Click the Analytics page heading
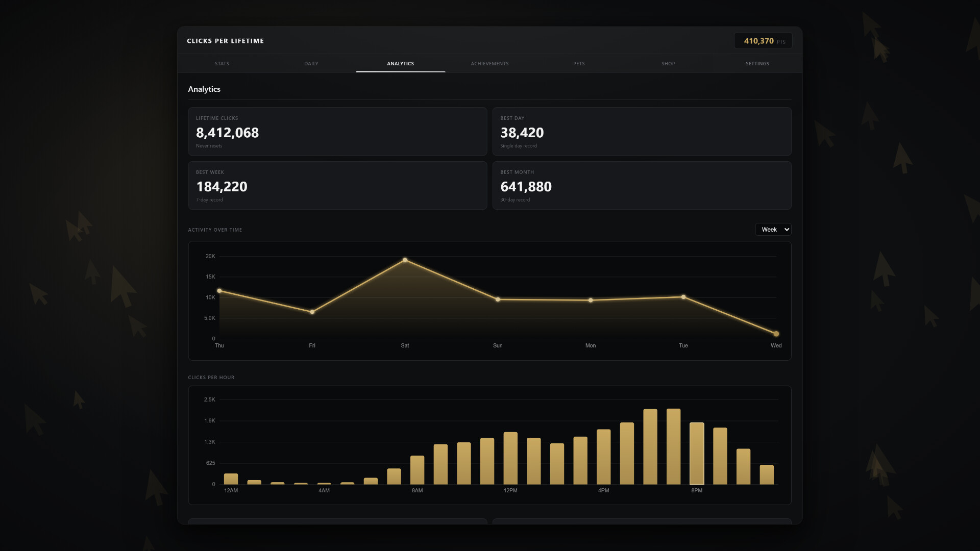The height and width of the screenshot is (551, 980). pos(204,89)
